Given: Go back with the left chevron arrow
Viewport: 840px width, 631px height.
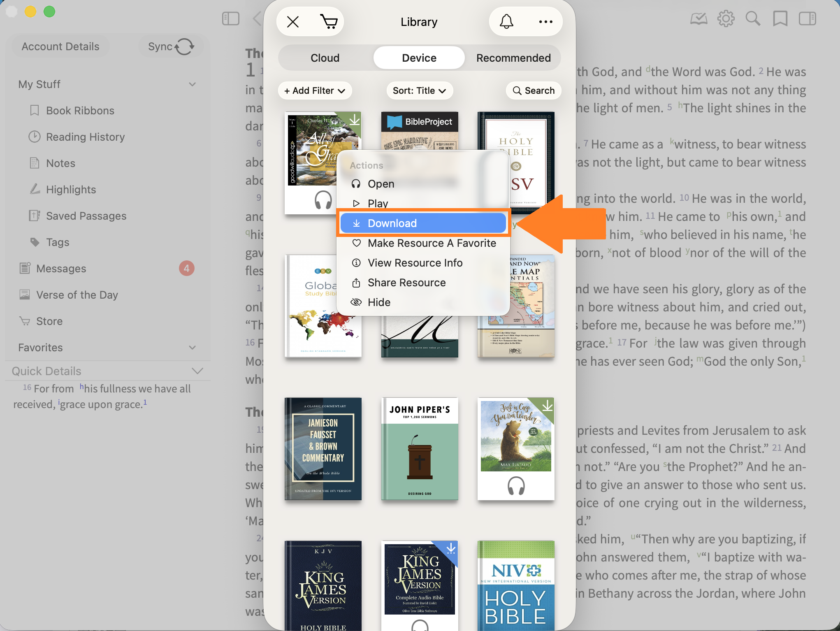Looking at the screenshot, I should tap(258, 19).
